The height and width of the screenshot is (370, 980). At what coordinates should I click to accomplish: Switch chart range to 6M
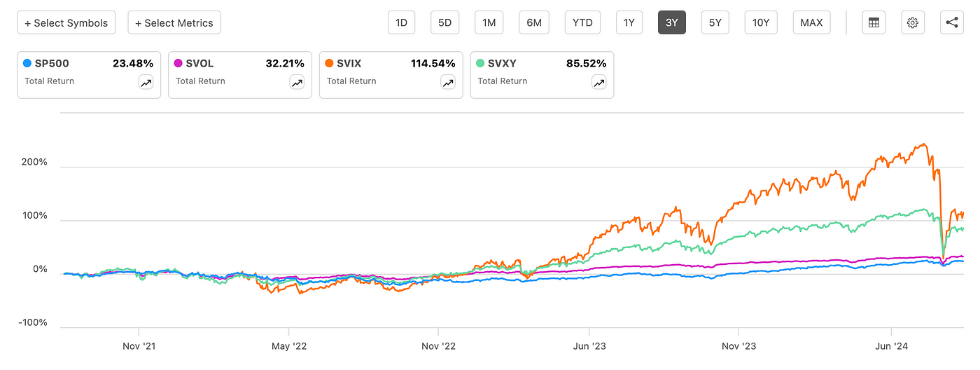(x=534, y=22)
